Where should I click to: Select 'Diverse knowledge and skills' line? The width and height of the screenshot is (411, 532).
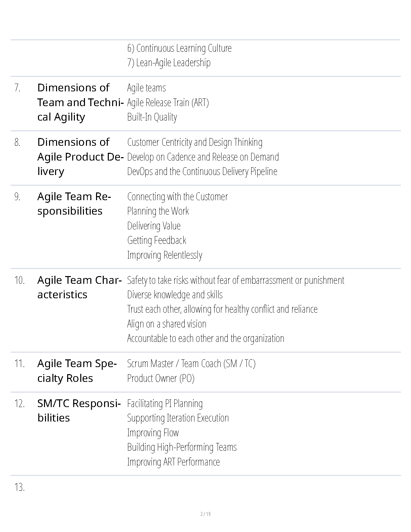(175, 295)
